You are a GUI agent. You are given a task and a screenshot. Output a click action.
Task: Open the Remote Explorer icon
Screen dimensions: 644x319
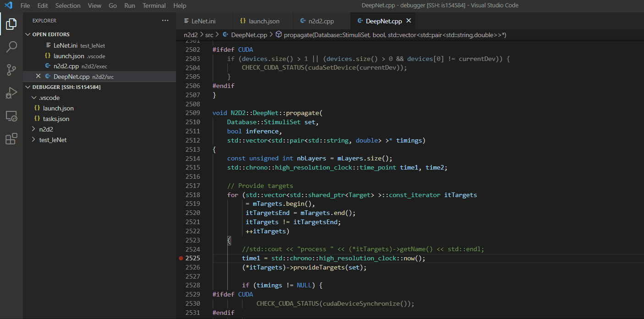[11, 116]
